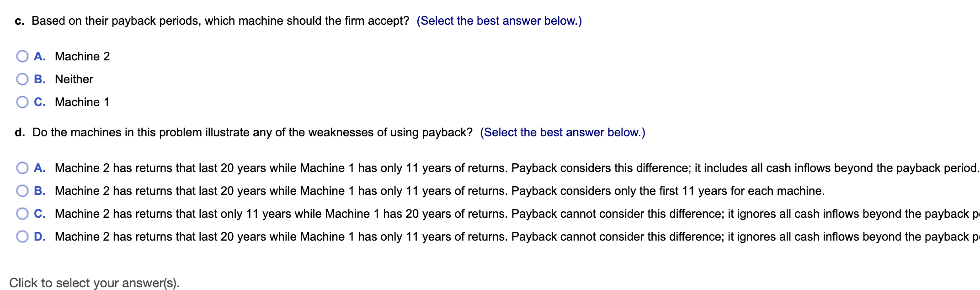Click '(Select the best answer below.)' in part d

click(562, 132)
